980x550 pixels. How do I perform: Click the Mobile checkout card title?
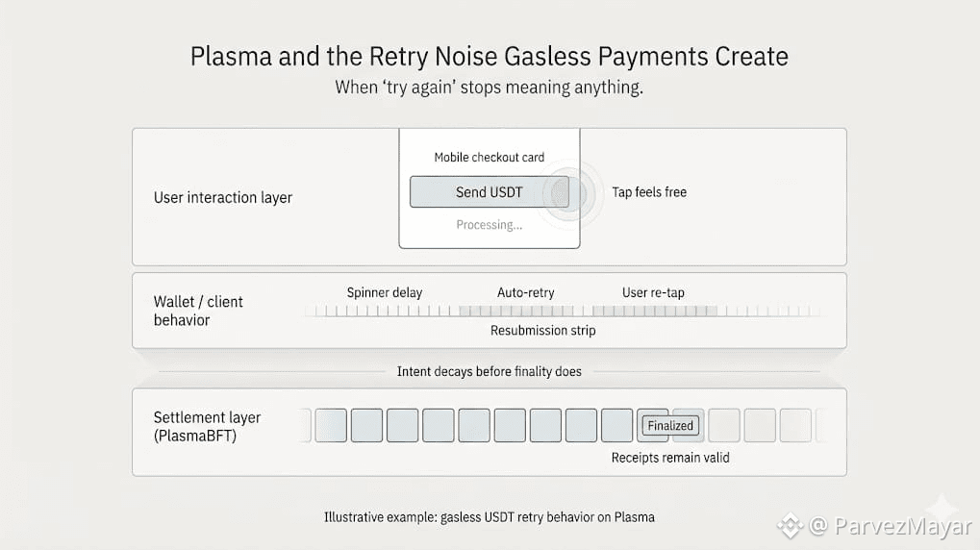pos(490,158)
